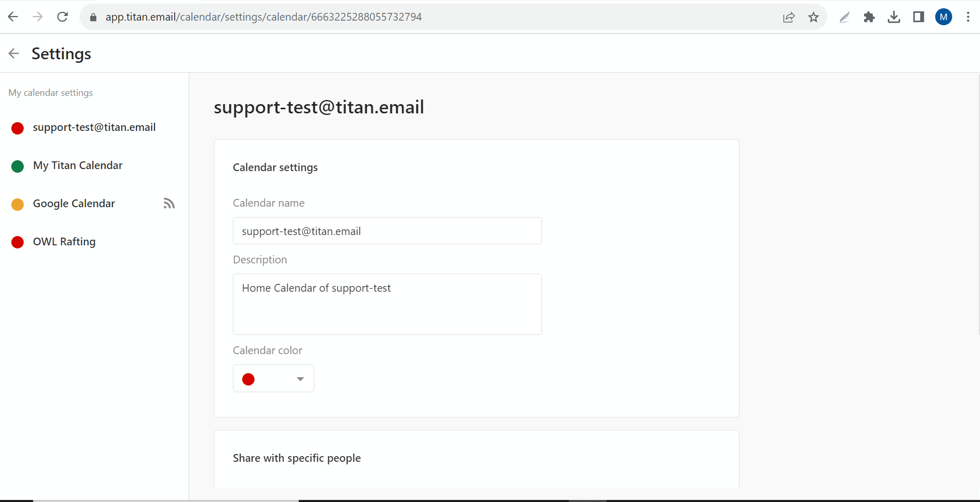Expand the Calendar color dropdown arrow
Viewport: 980px width, 502px height.
[300, 379]
